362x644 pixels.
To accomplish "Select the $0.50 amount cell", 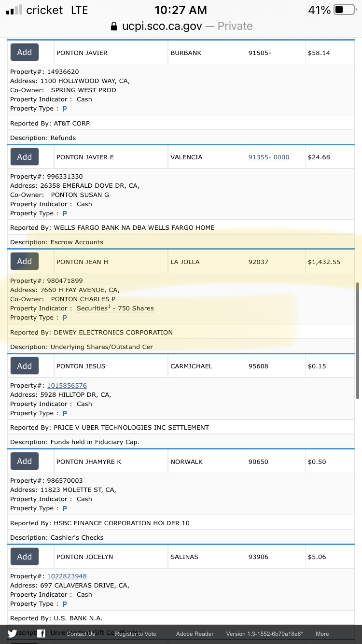I will click(x=330, y=462).
